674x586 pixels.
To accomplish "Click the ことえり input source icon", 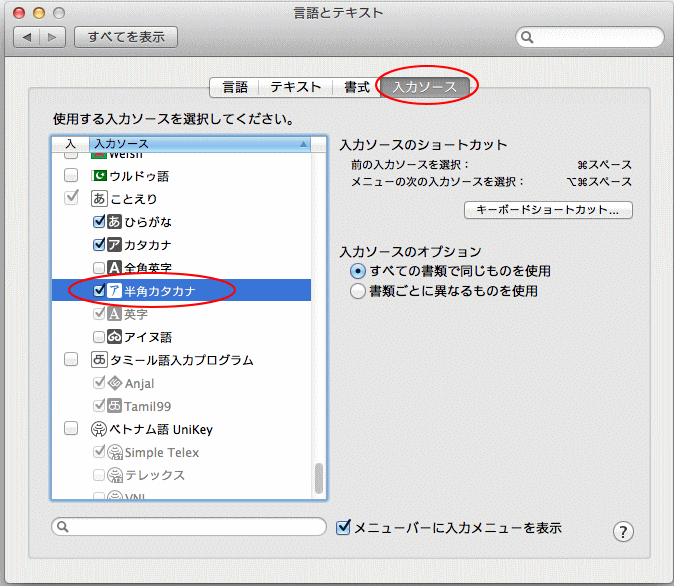I will click(99, 199).
